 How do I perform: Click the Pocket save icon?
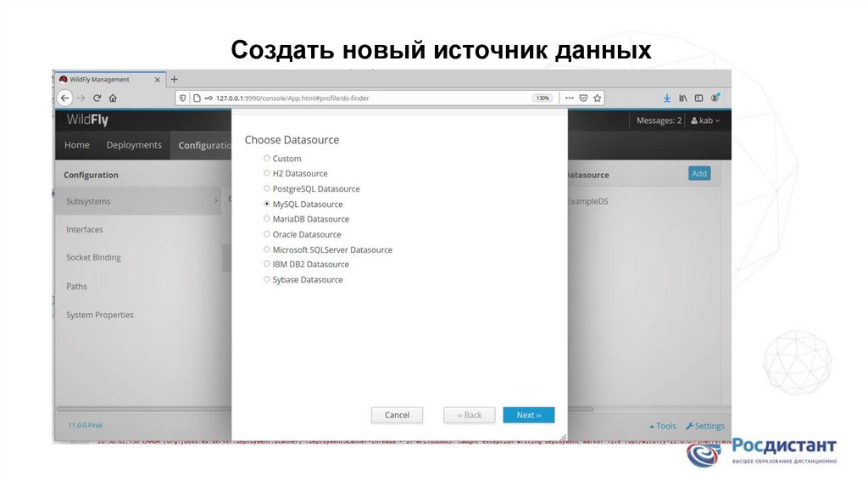583,98
